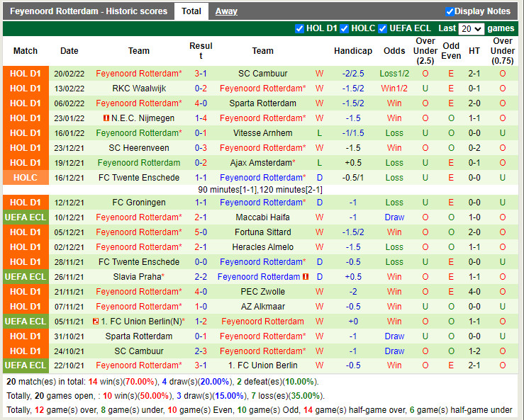Click the red card icon next to N.E.C. Nijmegen
The width and height of the screenshot is (524, 420).
[106, 118]
